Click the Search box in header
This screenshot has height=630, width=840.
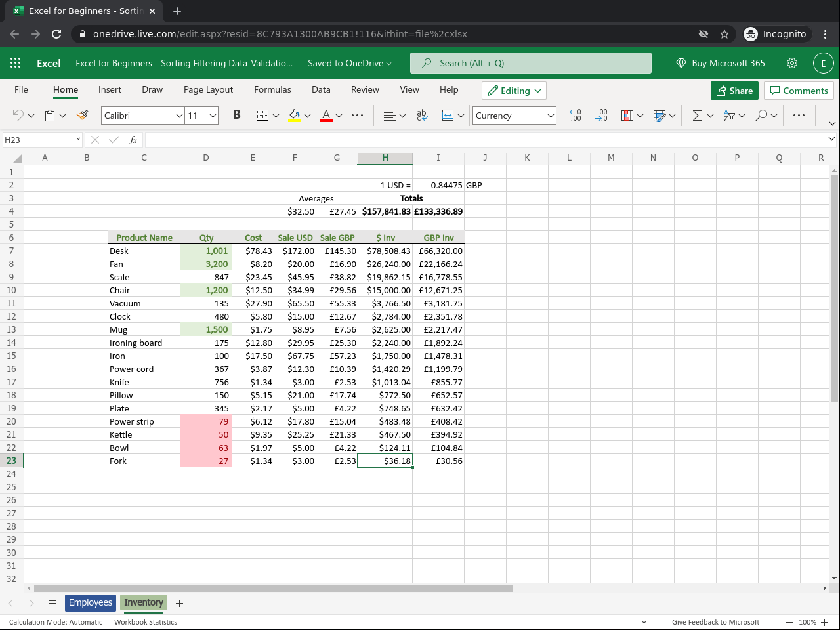click(x=530, y=63)
